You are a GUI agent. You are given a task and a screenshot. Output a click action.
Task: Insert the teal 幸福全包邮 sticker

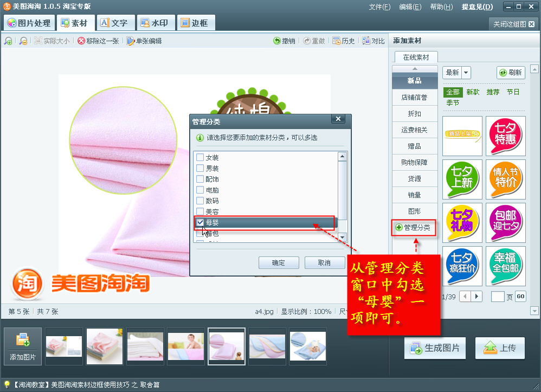tap(505, 266)
